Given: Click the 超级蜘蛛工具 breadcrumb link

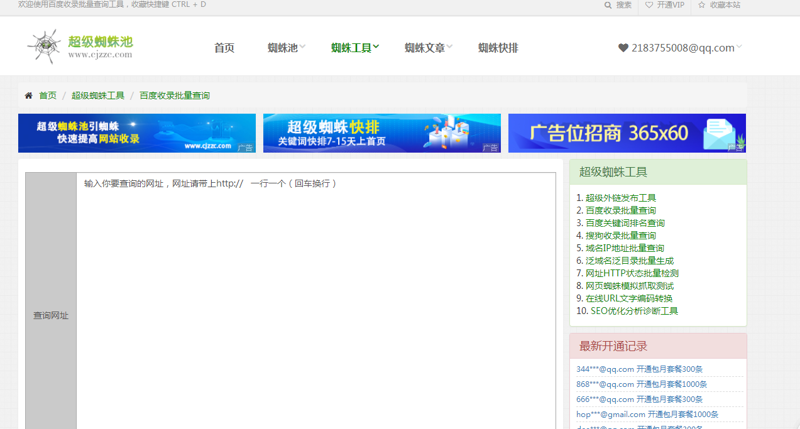Looking at the screenshot, I should coord(97,95).
